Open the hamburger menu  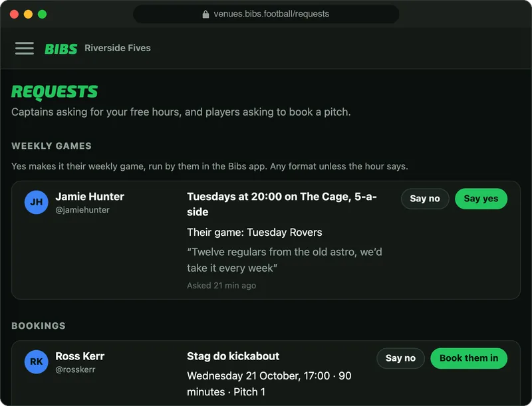[x=25, y=48]
